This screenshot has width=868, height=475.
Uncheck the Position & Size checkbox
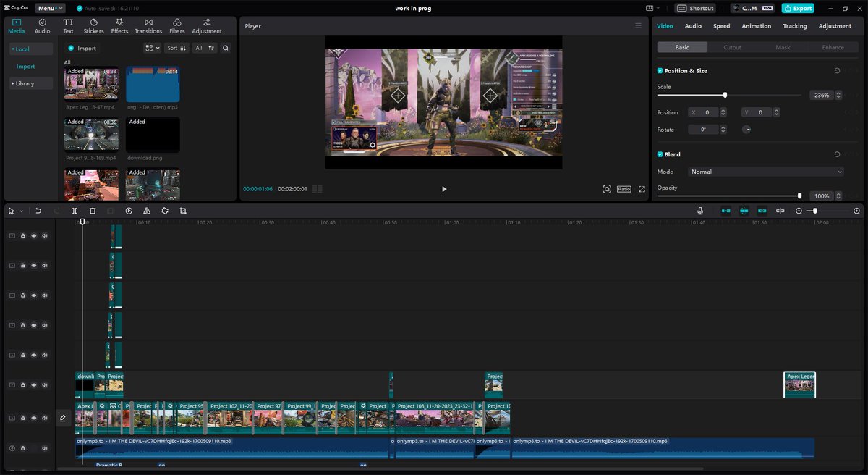tap(660, 71)
